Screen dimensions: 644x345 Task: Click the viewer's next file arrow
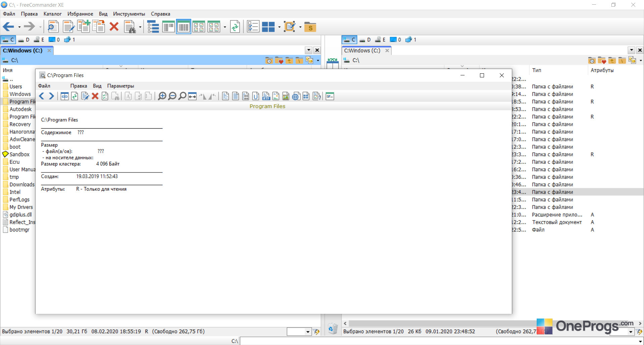(51, 96)
